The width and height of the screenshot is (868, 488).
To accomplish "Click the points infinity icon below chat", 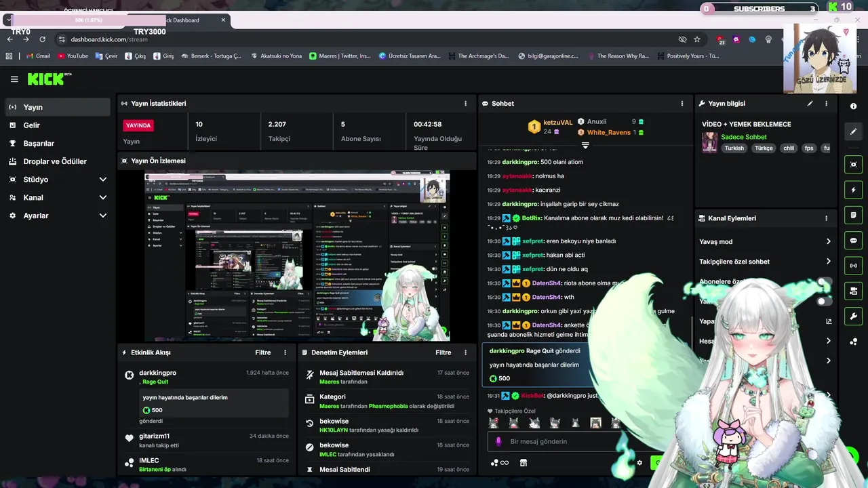I will [x=500, y=463].
